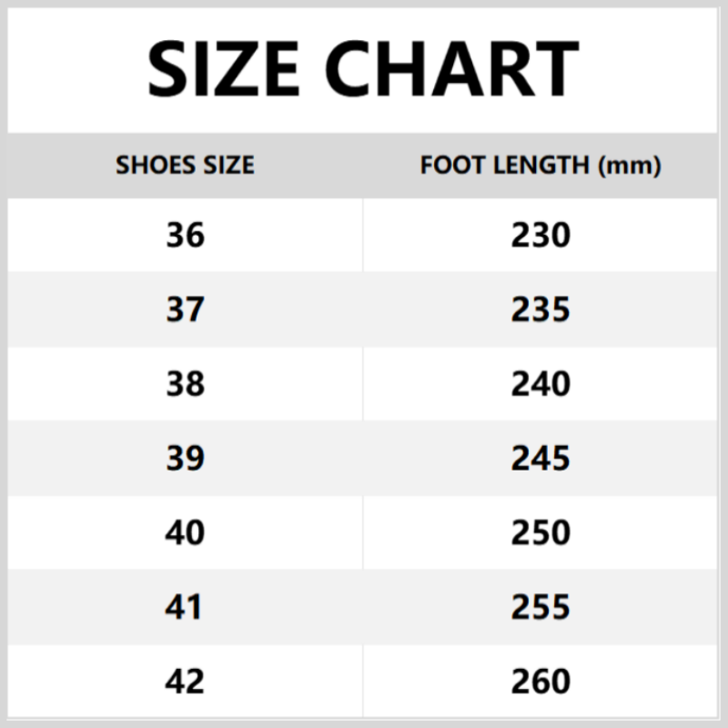Select shoe size 36 cell

point(185,236)
